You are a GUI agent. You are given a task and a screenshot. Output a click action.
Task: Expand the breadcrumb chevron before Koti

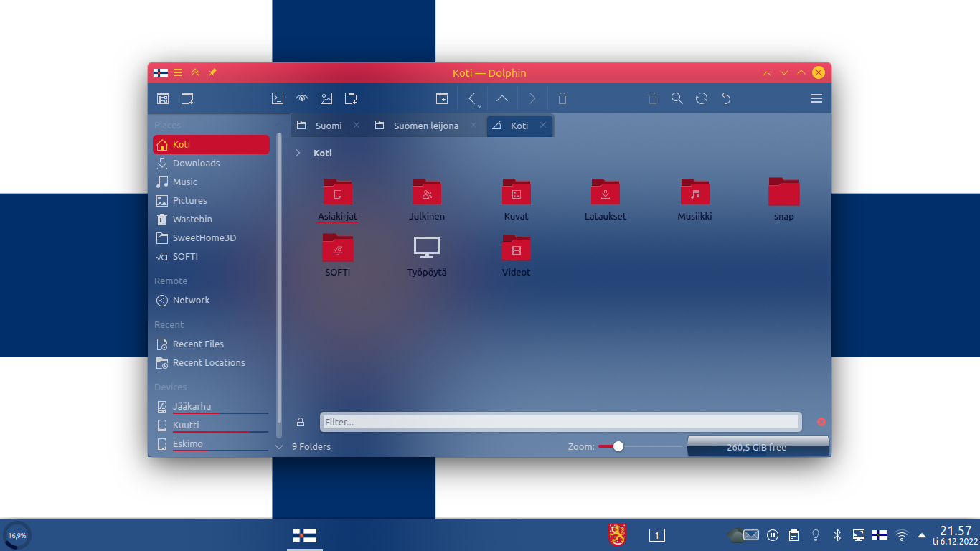pyautogui.click(x=298, y=153)
